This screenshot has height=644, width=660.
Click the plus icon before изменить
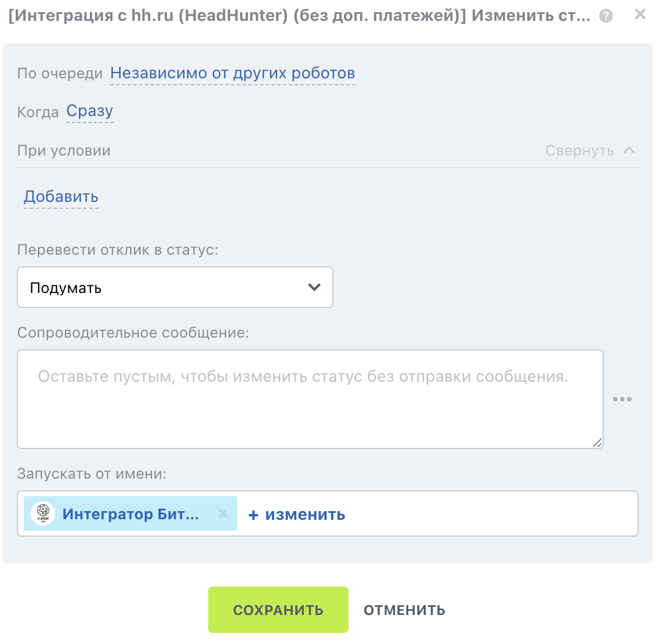click(253, 515)
